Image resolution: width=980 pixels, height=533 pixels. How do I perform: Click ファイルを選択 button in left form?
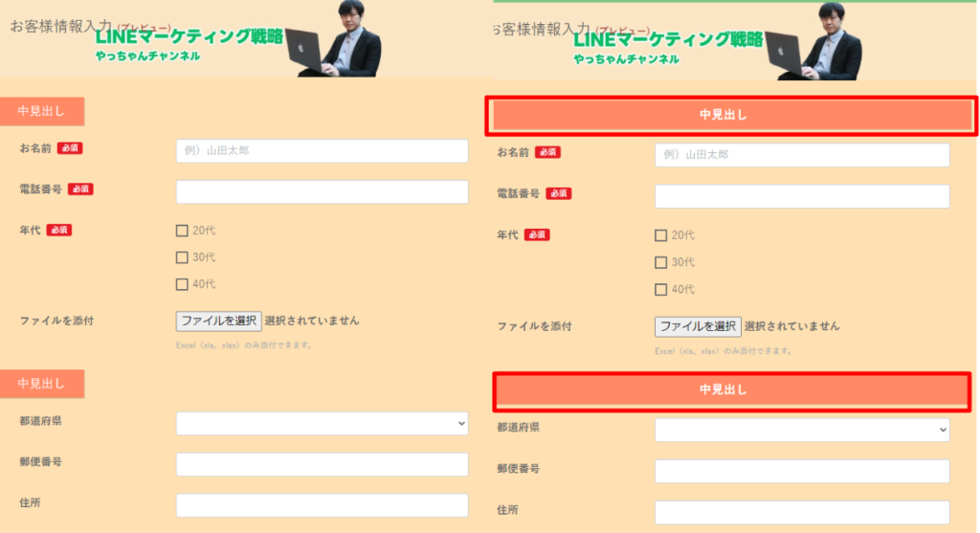click(x=219, y=322)
